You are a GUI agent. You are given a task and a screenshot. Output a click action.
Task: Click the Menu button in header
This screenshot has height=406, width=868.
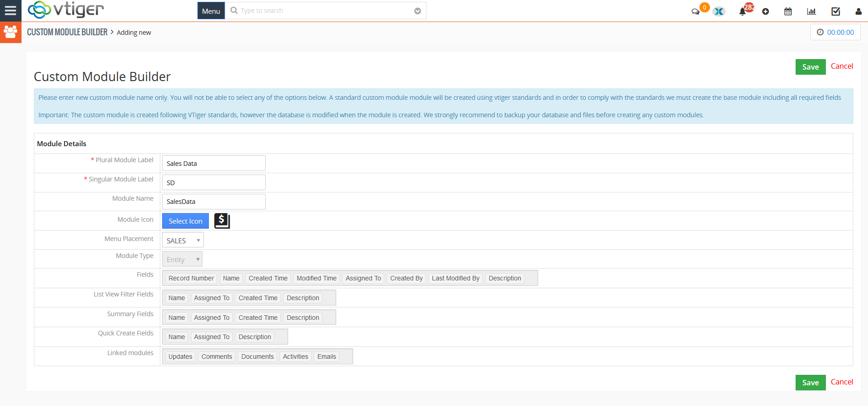(211, 11)
